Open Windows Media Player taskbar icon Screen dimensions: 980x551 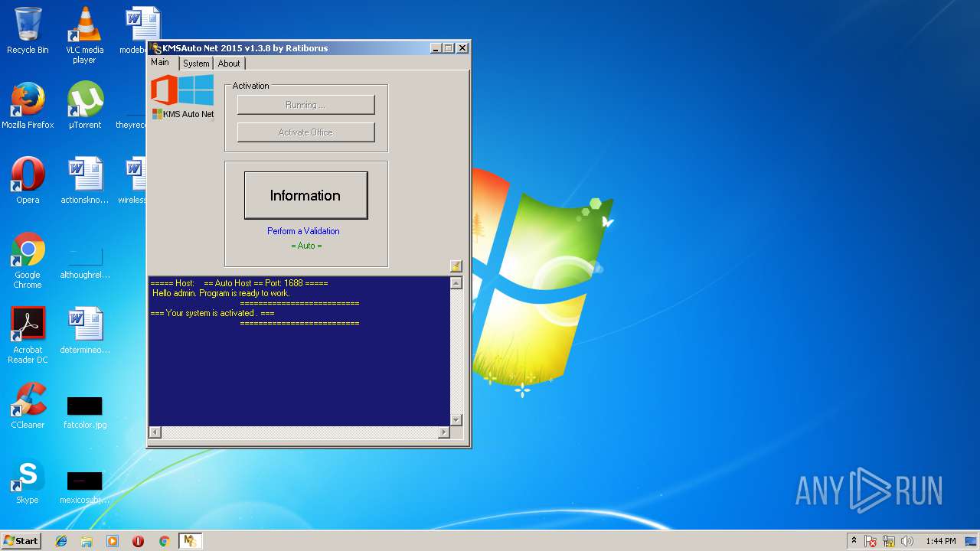(113, 541)
